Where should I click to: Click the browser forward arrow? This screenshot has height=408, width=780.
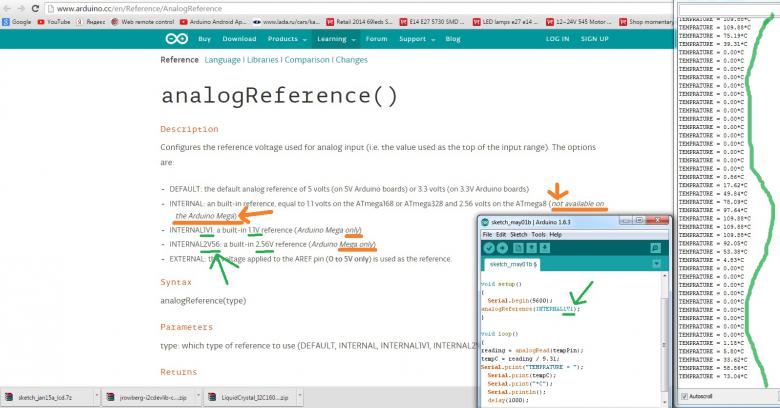coord(21,8)
